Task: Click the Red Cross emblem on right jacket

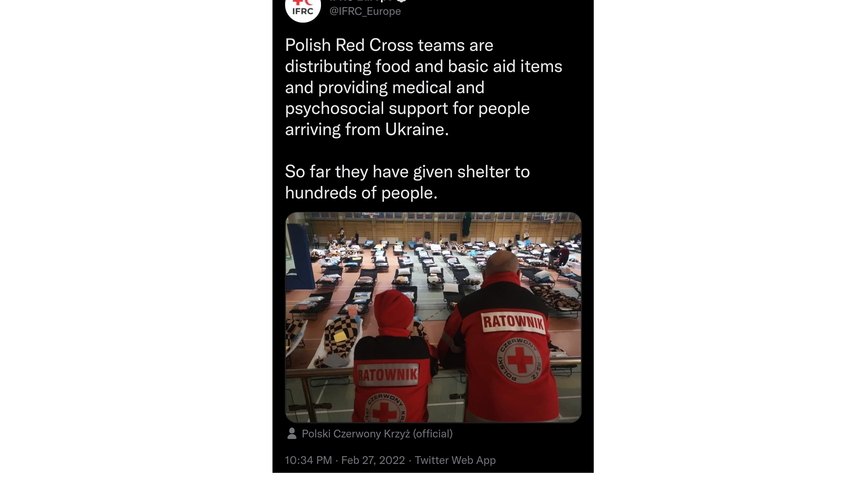Action: click(x=520, y=361)
